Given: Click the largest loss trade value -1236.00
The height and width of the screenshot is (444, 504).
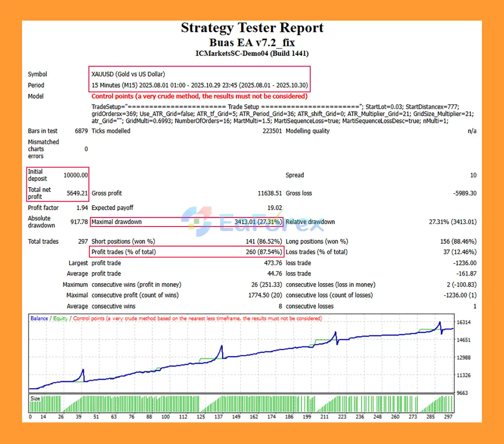Looking at the screenshot, I should 465,263.
